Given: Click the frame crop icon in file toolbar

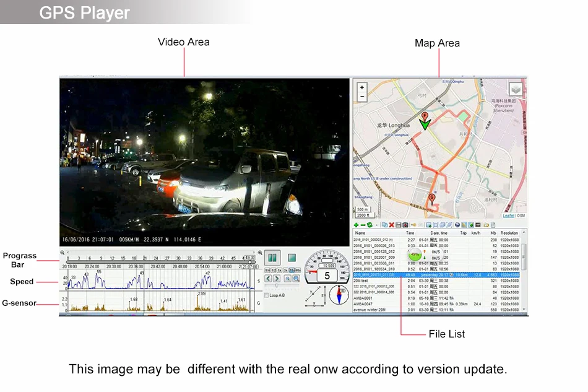Looking at the screenshot, I should coord(435,225).
